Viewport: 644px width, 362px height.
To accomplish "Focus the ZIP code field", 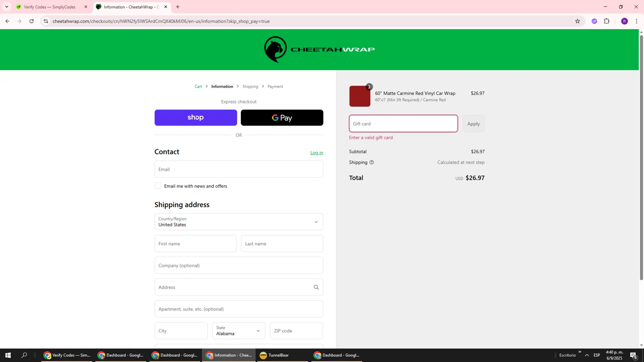I will [297, 331].
